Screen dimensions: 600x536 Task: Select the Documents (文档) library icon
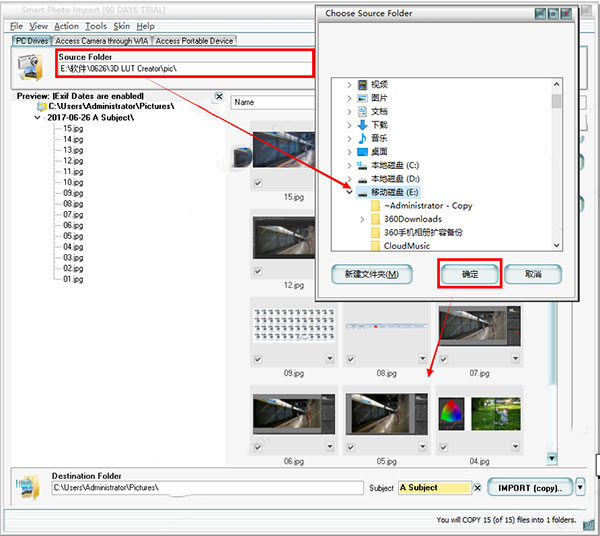362,111
